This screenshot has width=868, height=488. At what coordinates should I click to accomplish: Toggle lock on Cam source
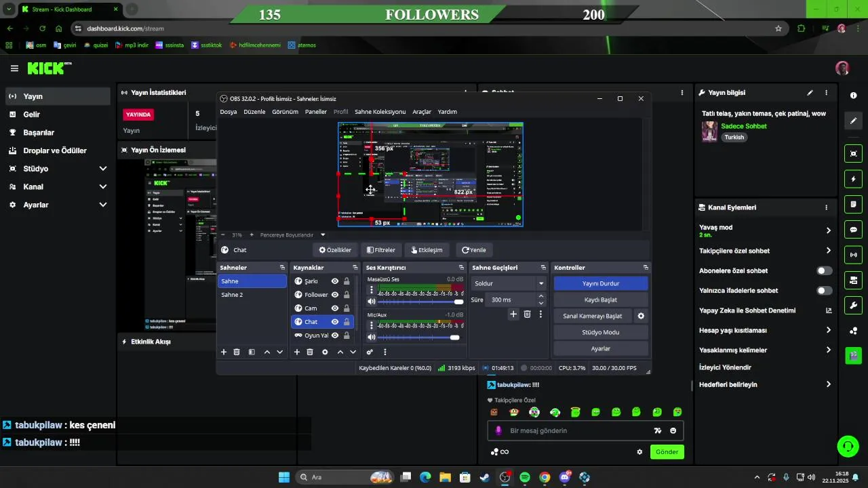[x=347, y=308]
